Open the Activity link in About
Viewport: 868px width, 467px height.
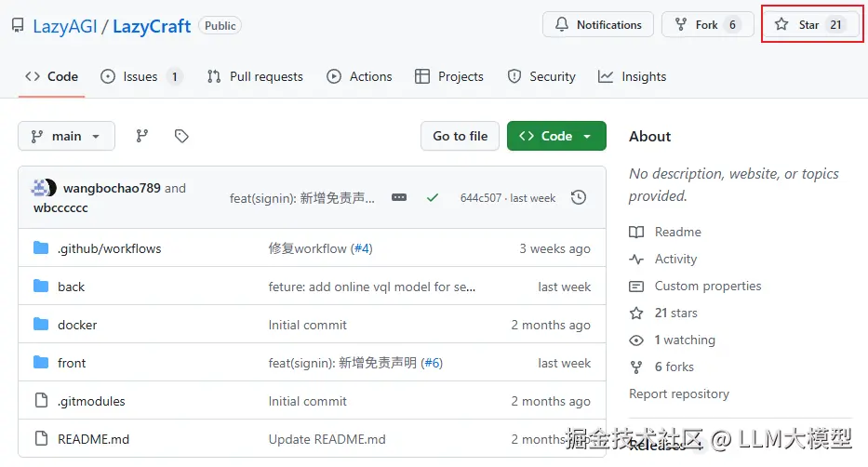tap(675, 259)
